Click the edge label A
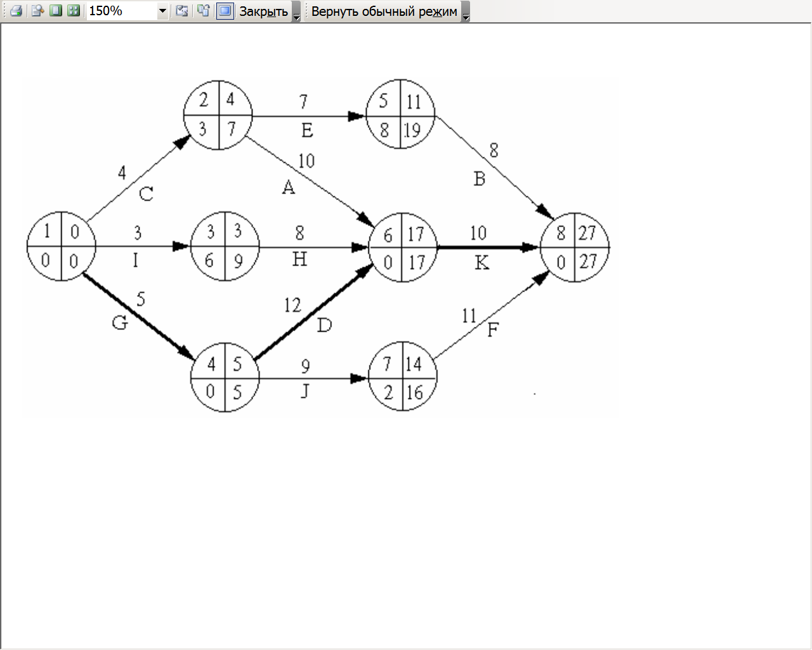 coord(289,187)
